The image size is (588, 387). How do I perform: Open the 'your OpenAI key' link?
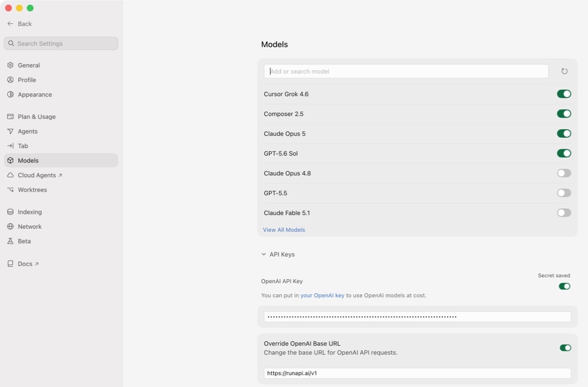coord(322,296)
